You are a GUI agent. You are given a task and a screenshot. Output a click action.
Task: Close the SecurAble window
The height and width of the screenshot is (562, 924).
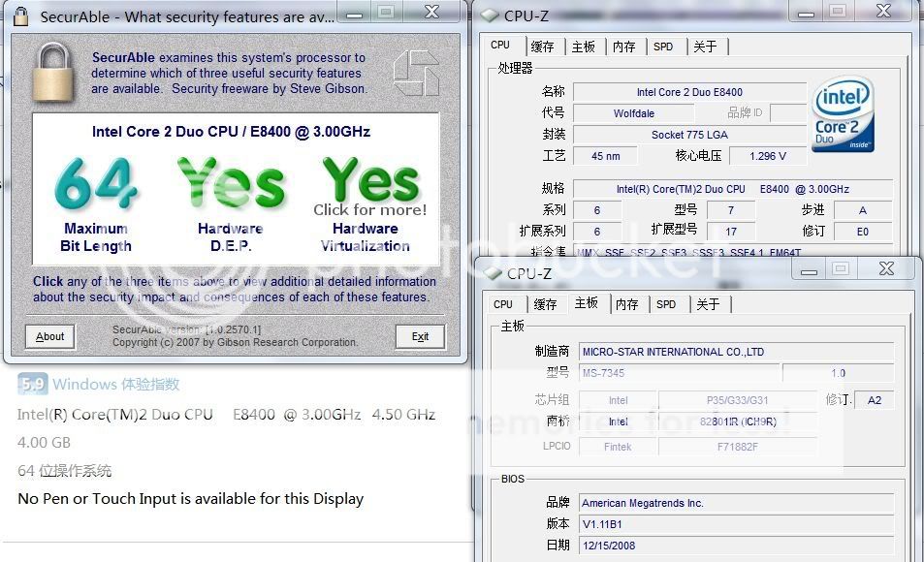coord(432,13)
